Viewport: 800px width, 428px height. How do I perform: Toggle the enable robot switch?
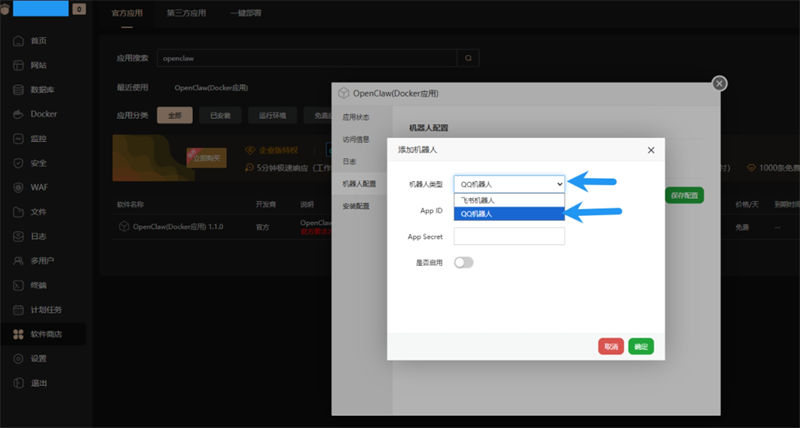(x=463, y=262)
